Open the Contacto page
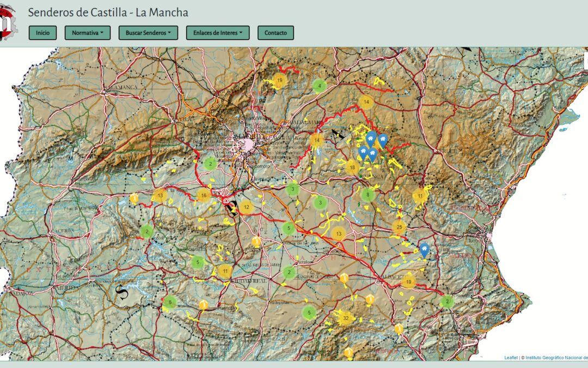Screen dimensions: 588x368 pyautogui.click(x=275, y=33)
